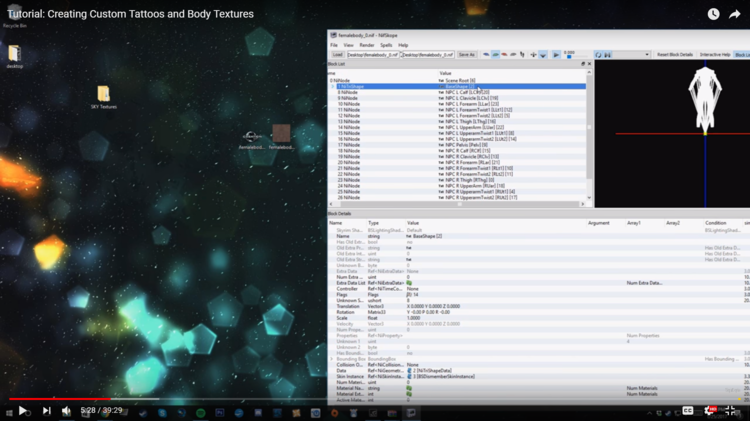Image resolution: width=750 pixels, height=421 pixels.
Task: Click the Load button in NifSkope
Action: point(338,55)
